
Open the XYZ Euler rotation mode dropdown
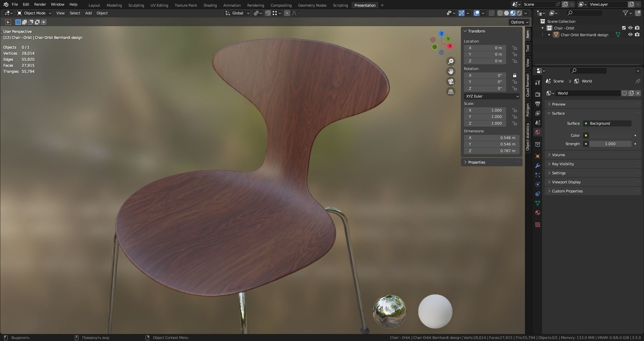(492, 96)
